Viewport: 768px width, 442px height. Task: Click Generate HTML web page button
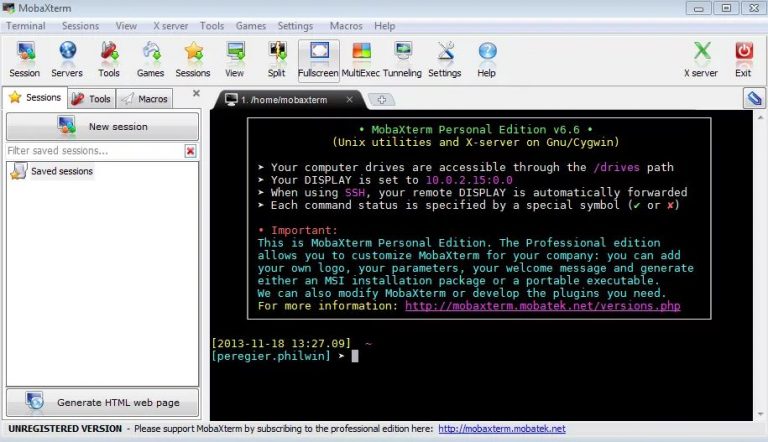(x=102, y=402)
